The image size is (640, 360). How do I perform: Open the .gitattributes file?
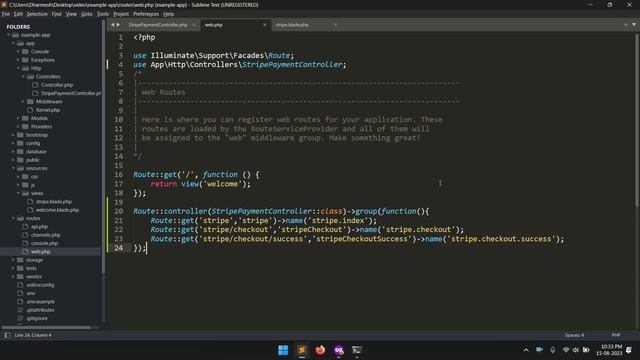pos(40,310)
